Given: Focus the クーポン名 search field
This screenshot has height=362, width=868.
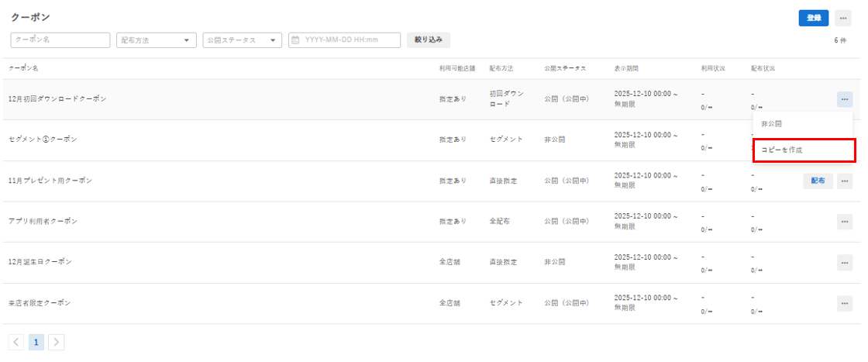Looking at the screenshot, I should tap(60, 40).
